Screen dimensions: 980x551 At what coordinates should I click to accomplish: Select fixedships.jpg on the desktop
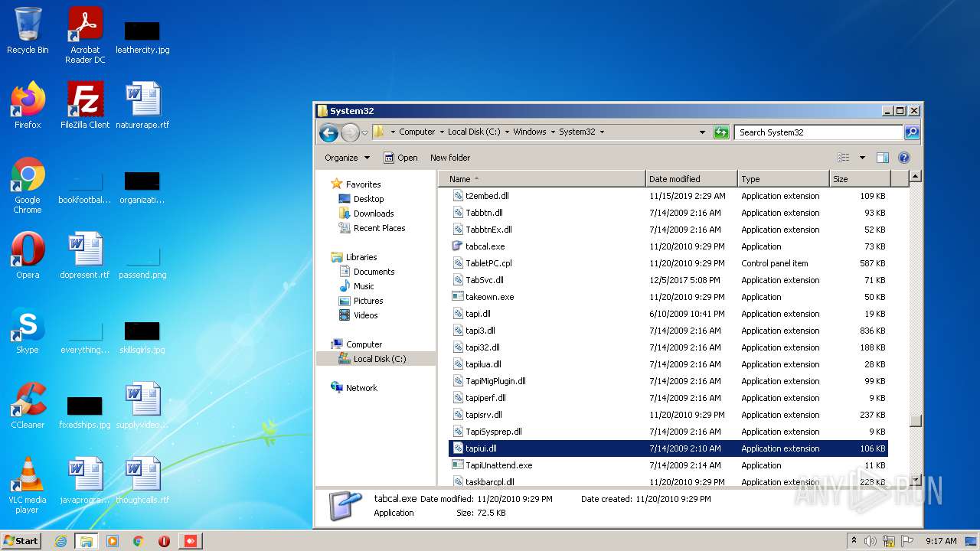click(85, 412)
